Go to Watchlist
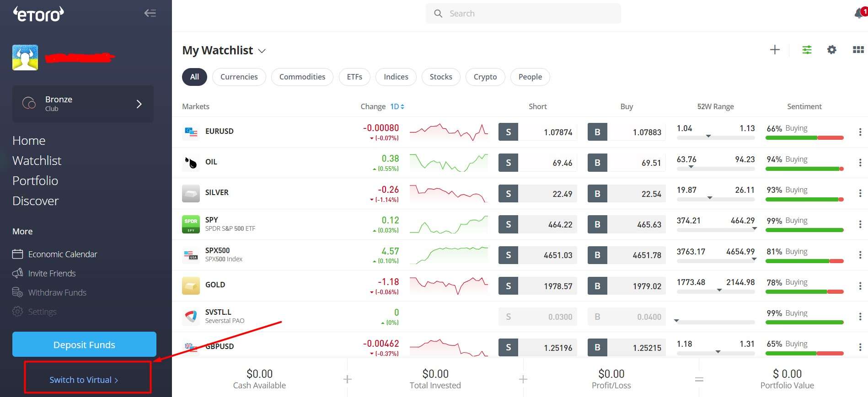Image resolution: width=868 pixels, height=397 pixels. click(37, 161)
